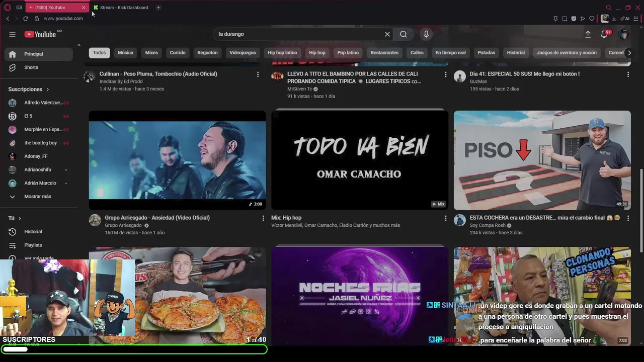Open options for Cullinan - Peso Pluma video
The width and height of the screenshot is (644, 362).
(258, 74)
